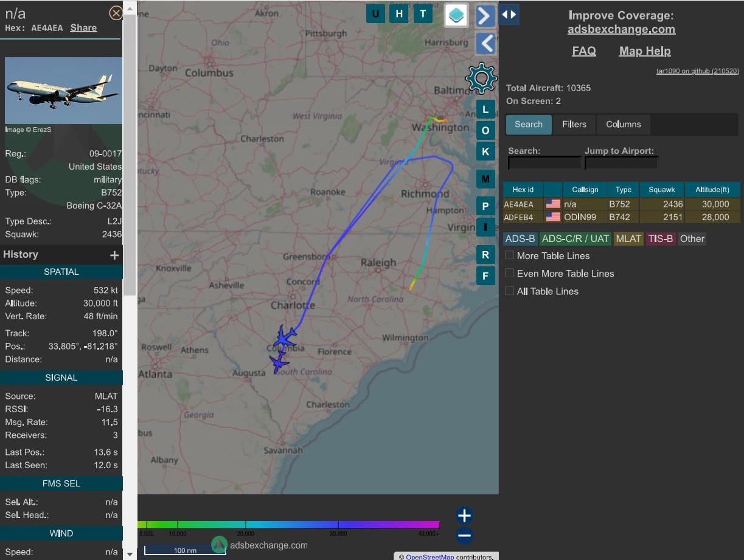Toggle the sidebar width double-arrow button

click(509, 15)
